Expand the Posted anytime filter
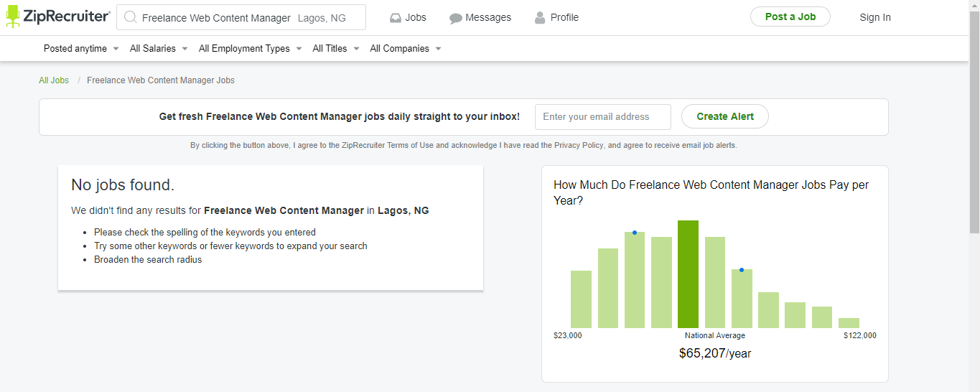This screenshot has height=392, width=980. tap(81, 49)
